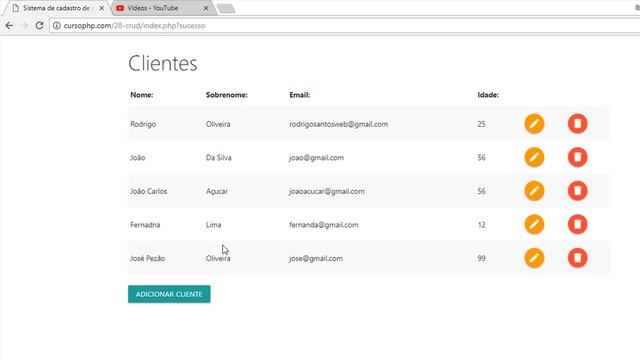Viewport: 640px width, 360px height.
Task: Edit the José Pezão client
Action: [x=534, y=258]
